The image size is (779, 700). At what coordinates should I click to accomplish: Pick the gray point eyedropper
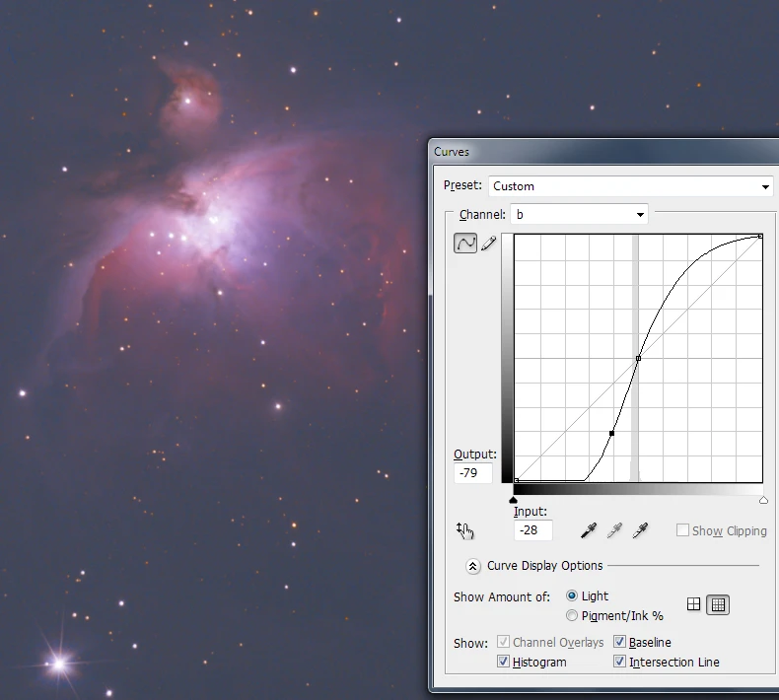click(x=614, y=530)
